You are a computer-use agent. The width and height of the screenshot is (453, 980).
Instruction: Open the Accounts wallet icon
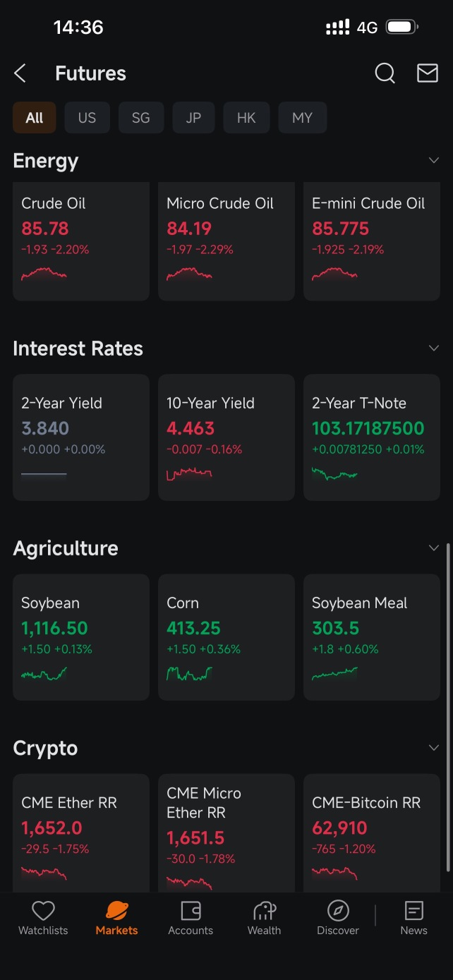[x=191, y=911]
